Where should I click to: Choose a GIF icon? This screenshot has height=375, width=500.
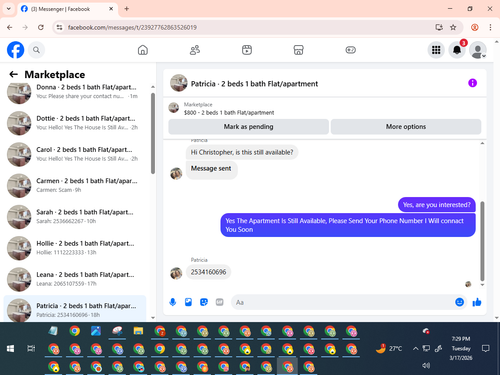click(x=219, y=302)
